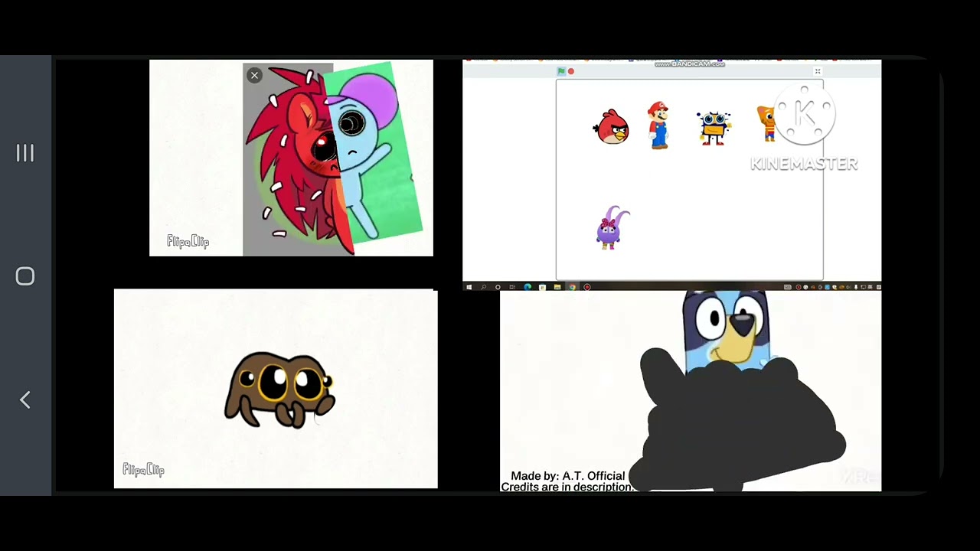Launch Microsoft Edge from the taskbar
This screenshot has height=551, width=980.
click(x=528, y=287)
